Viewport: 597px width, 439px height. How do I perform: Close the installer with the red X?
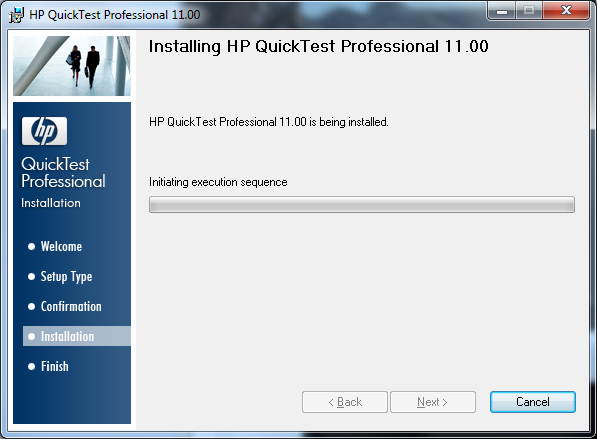[566, 11]
